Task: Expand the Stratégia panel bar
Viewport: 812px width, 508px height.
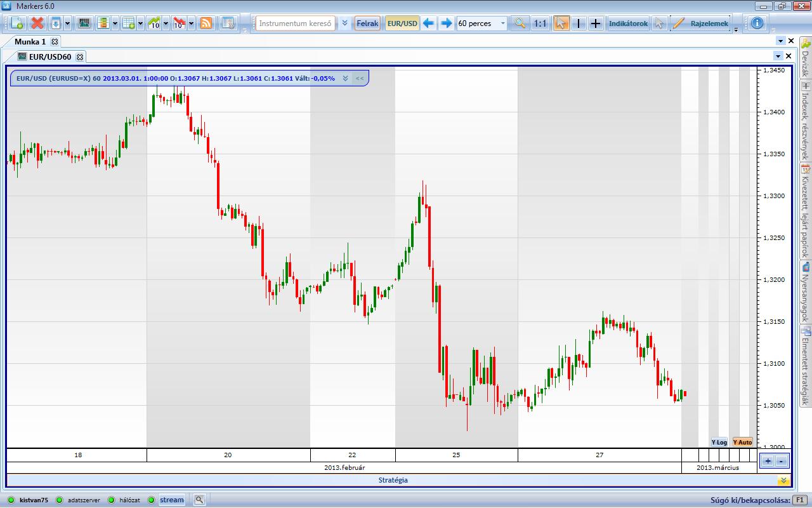Action: click(x=393, y=480)
